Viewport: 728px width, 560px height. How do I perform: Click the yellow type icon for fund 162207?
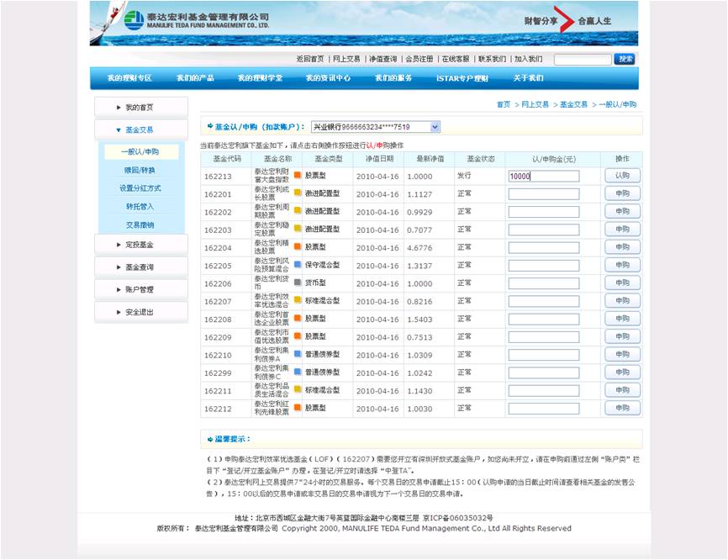point(298,300)
